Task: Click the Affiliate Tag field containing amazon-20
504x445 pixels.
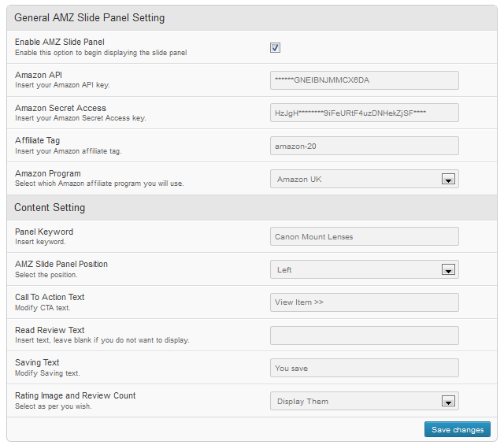Action: click(x=364, y=146)
